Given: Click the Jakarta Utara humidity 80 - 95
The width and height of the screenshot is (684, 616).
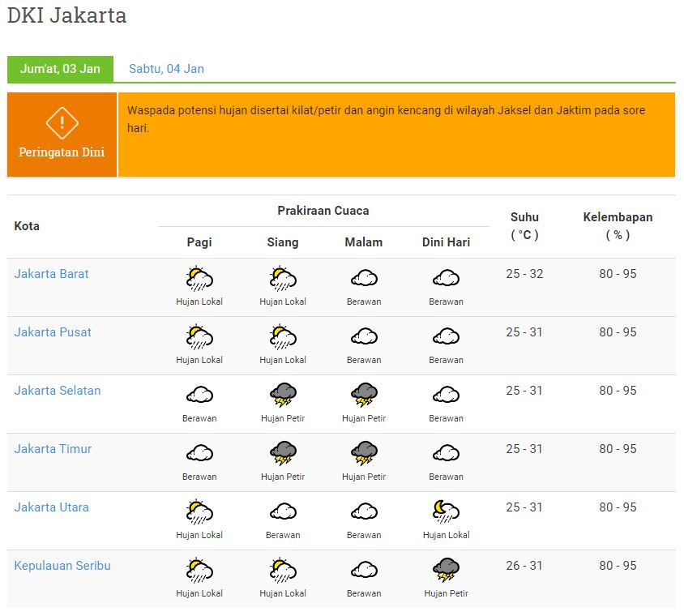Looking at the screenshot, I should tap(618, 507).
